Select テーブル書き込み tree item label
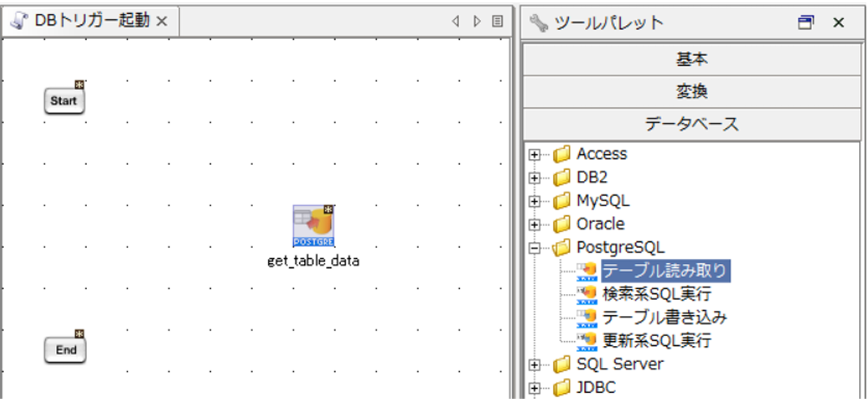The width and height of the screenshot is (868, 406). pyautogui.click(x=664, y=317)
